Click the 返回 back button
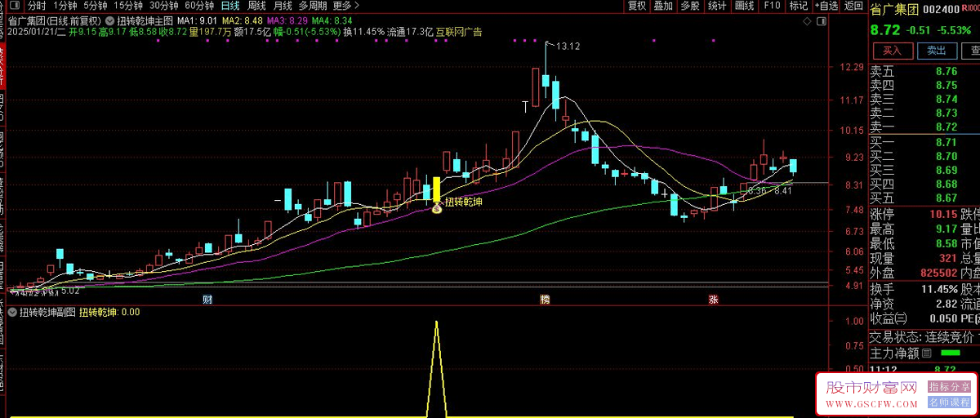This screenshot has height=418, width=980. (853, 6)
